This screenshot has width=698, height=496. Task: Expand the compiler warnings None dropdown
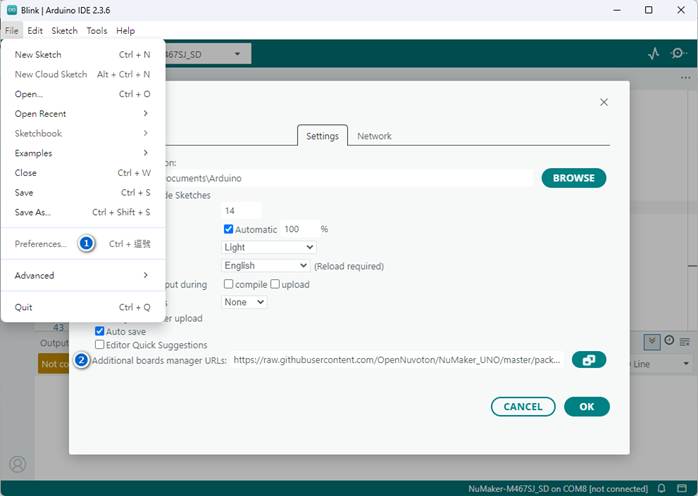point(244,302)
